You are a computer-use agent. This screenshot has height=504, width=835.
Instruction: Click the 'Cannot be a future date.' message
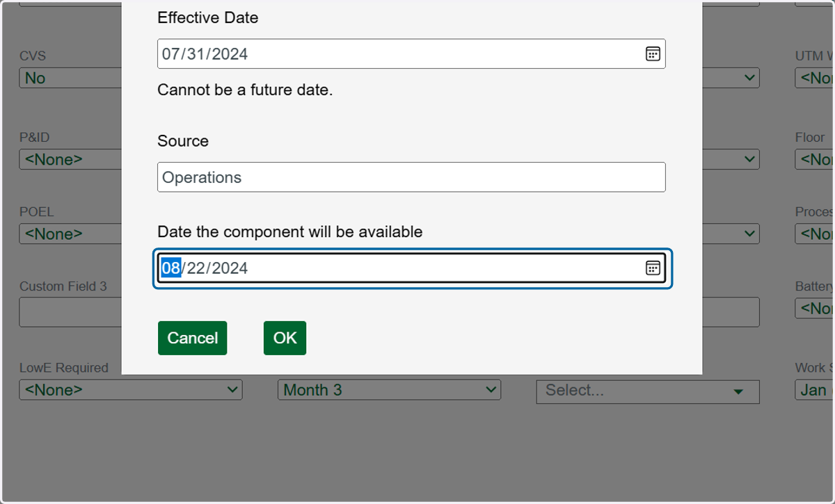[245, 90]
